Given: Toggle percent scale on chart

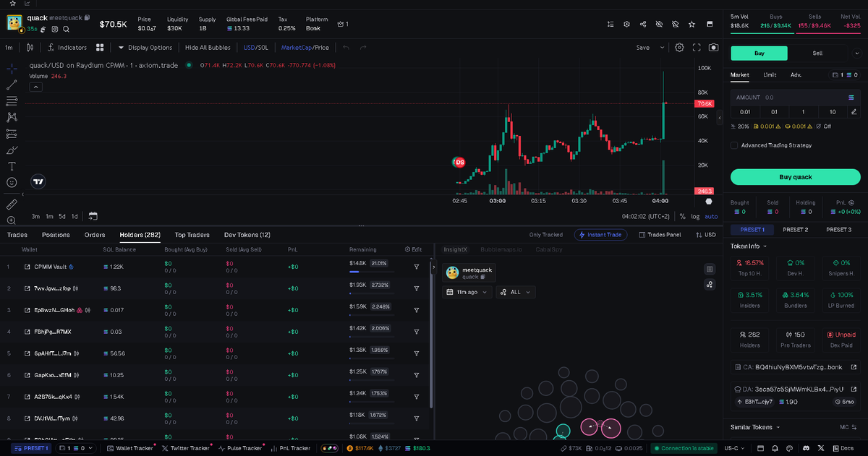Looking at the screenshot, I should click(682, 216).
